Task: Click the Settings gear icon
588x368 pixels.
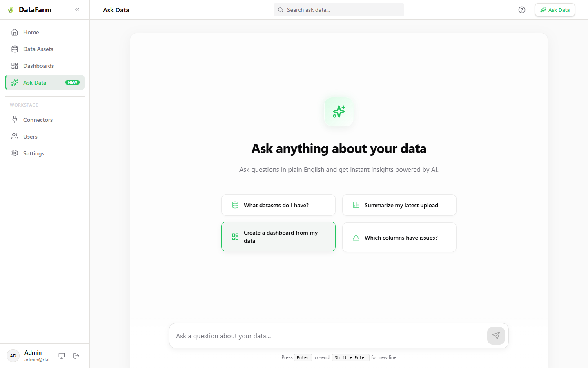Action: click(14, 153)
